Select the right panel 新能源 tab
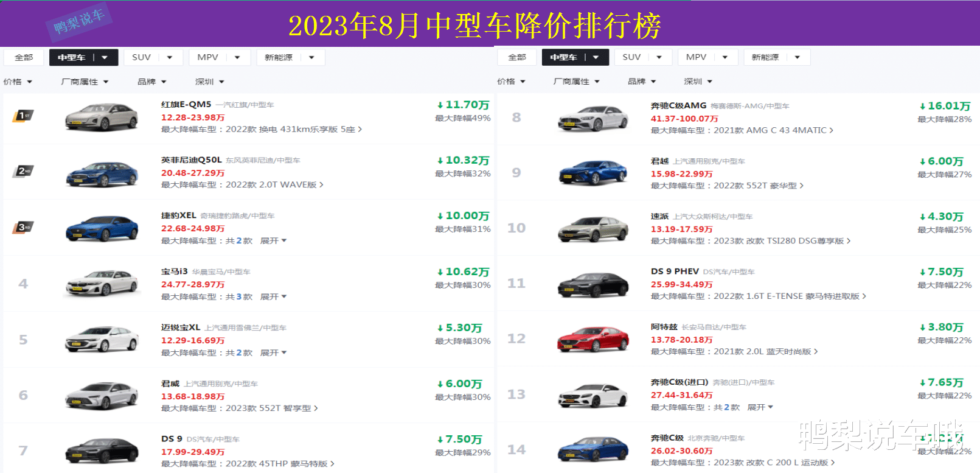The image size is (980, 473). pos(777,57)
